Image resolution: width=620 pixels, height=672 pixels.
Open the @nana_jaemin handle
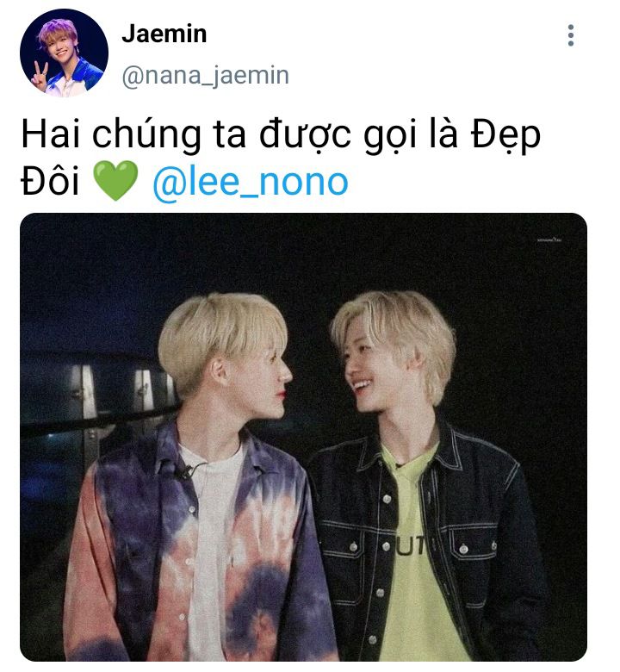205,76
